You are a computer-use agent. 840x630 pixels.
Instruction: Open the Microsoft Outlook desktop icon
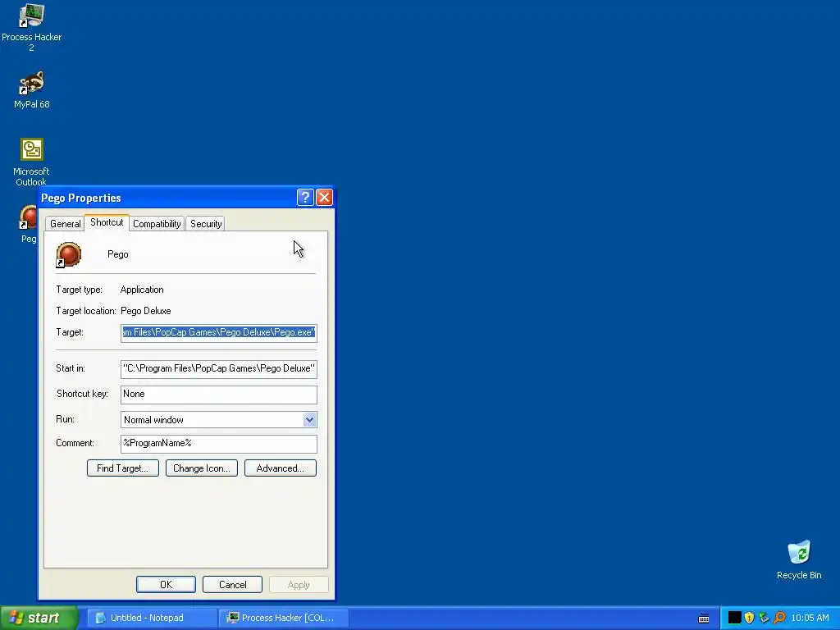pyautogui.click(x=31, y=161)
